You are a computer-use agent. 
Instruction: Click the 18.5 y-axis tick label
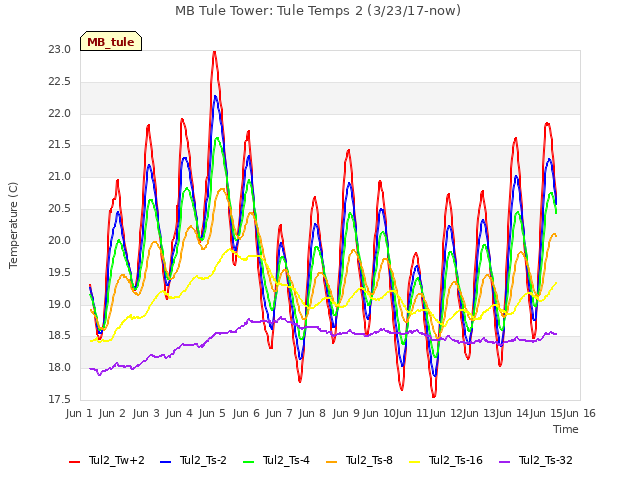pyautogui.click(x=60, y=336)
